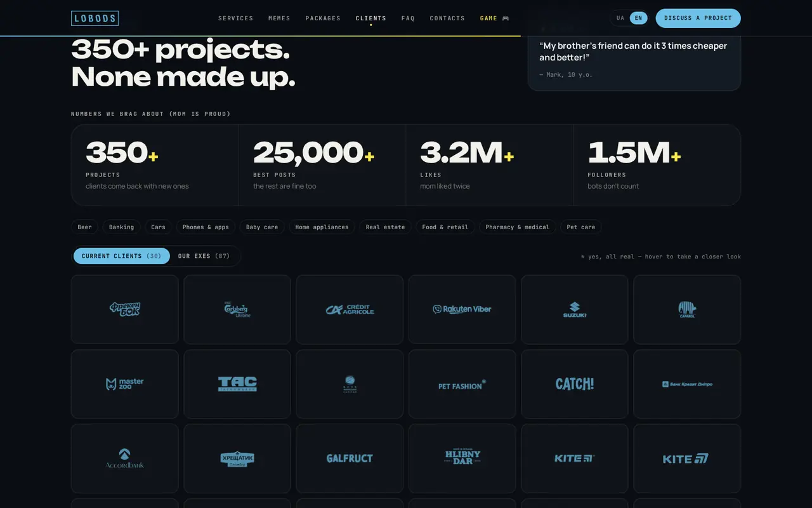This screenshot has height=508, width=812.
Task: Go to Clients in the navigation
Action: [x=371, y=18]
